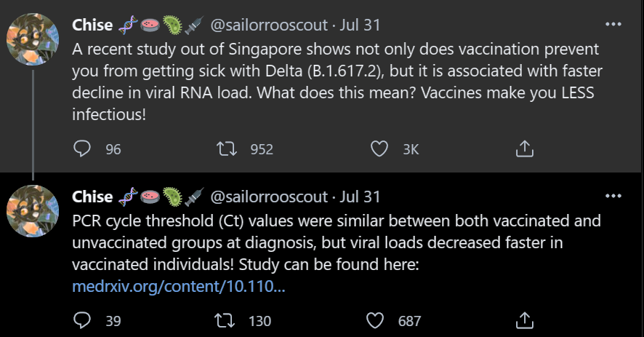
Task: Open the first tweet's Jul 31 timestamp
Action: (360, 25)
